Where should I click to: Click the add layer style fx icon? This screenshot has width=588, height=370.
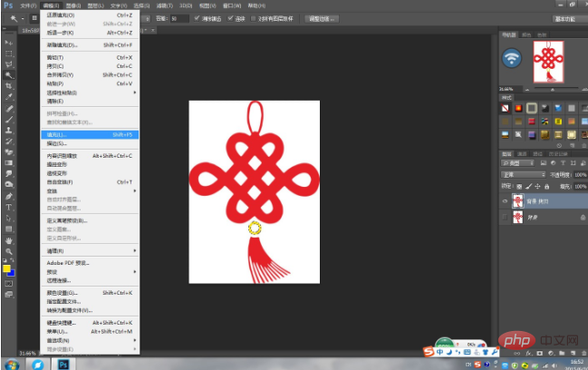529,353
